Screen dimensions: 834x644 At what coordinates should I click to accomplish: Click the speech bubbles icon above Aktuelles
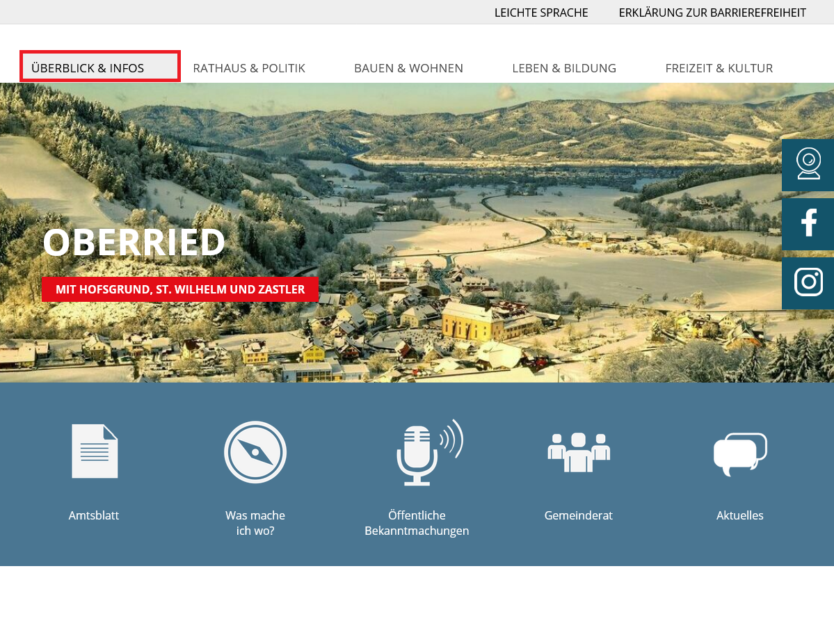coord(740,453)
